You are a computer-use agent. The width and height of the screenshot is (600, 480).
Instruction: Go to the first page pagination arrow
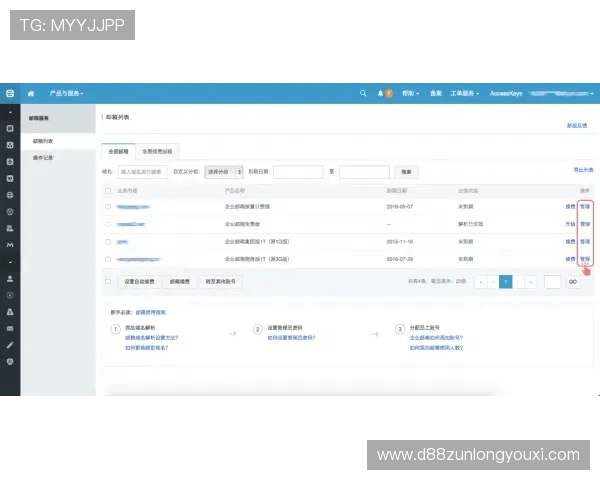481,282
